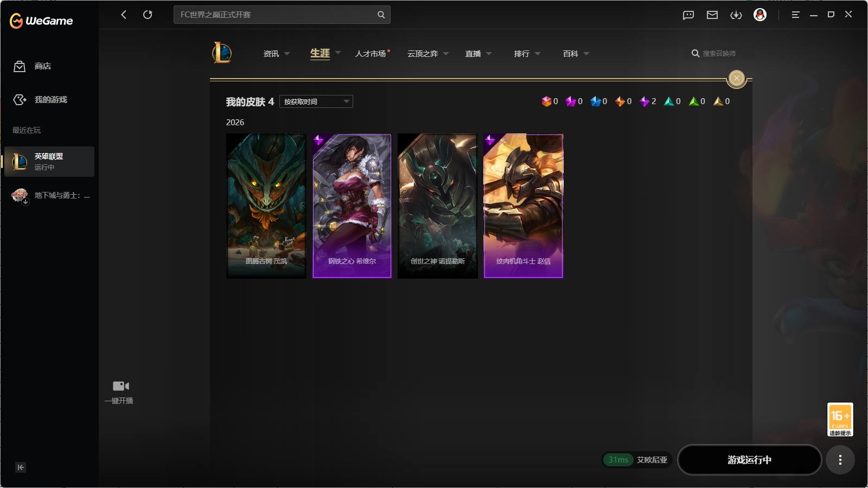Collapse the sidebar with bottom-left arrow
The image size is (868, 488).
tap(21, 467)
